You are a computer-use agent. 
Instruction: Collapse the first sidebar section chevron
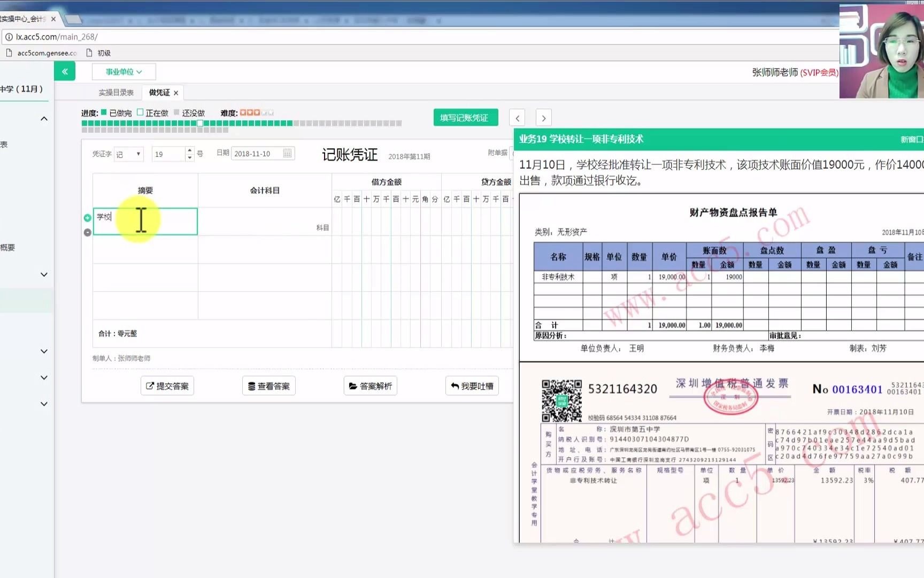(44, 119)
